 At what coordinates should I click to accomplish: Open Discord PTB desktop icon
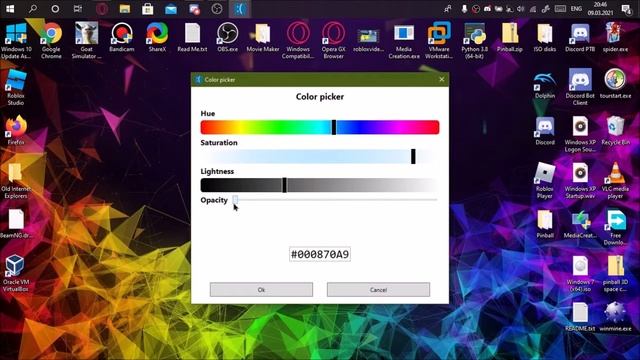point(580,38)
